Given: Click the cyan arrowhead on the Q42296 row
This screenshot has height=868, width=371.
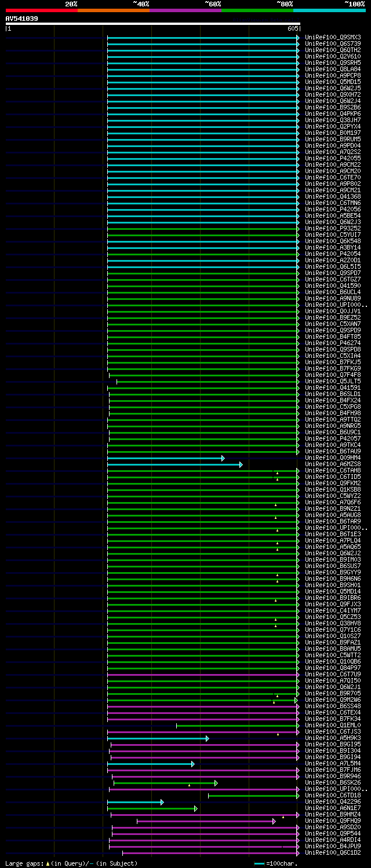Looking at the screenshot, I should [x=162, y=802].
